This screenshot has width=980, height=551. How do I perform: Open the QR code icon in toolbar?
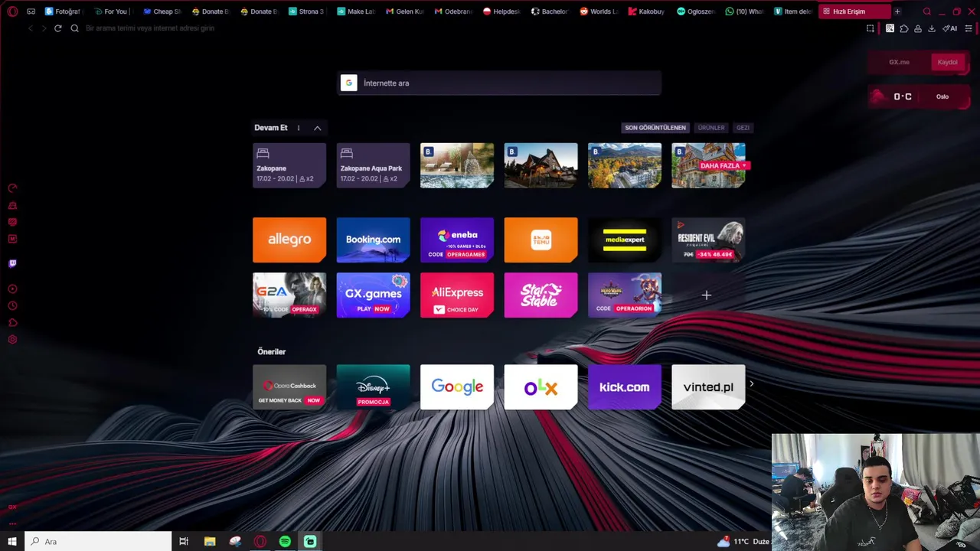pos(890,28)
